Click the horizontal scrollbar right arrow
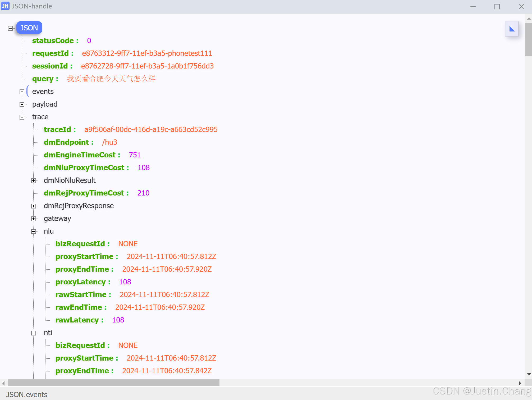 pyautogui.click(x=520, y=383)
